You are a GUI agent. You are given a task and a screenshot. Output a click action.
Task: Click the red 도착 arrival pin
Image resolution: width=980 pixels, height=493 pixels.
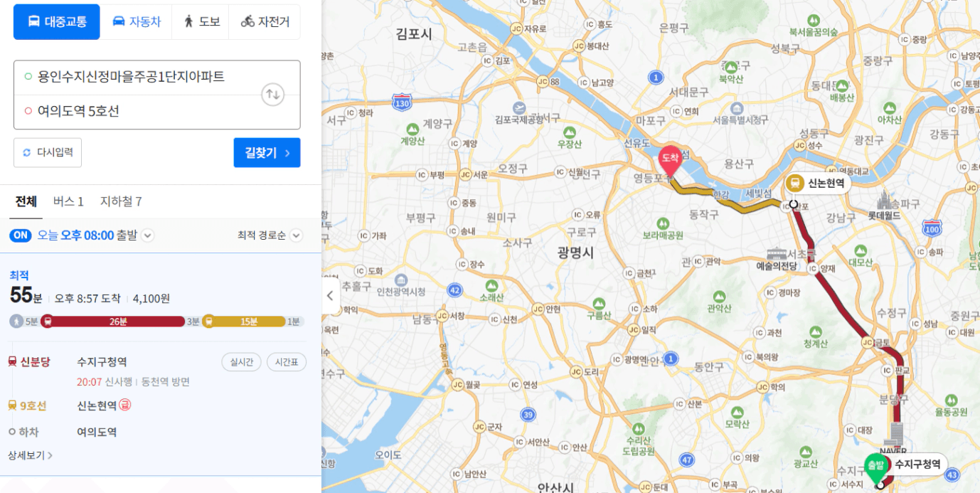coord(671,160)
